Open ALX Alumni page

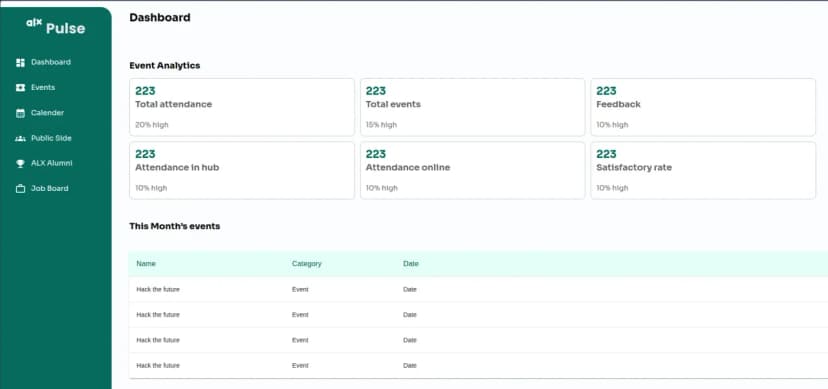click(52, 164)
